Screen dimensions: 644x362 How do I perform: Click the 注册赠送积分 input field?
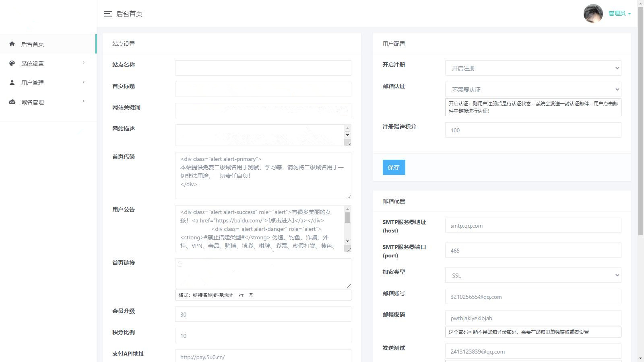(533, 130)
